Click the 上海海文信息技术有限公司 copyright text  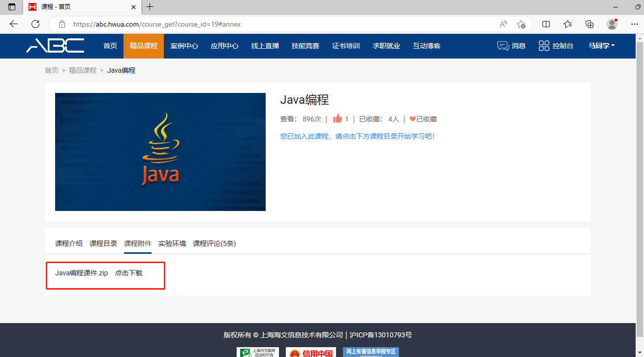click(x=302, y=335)
